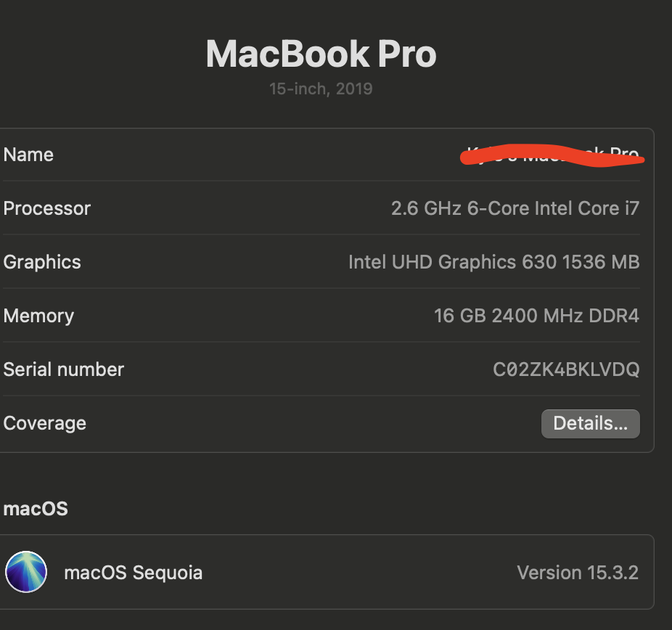Screen dimensions: 672x630
Task: Click the Name row label
Action: pyautogui.click(x=28, y=155)
